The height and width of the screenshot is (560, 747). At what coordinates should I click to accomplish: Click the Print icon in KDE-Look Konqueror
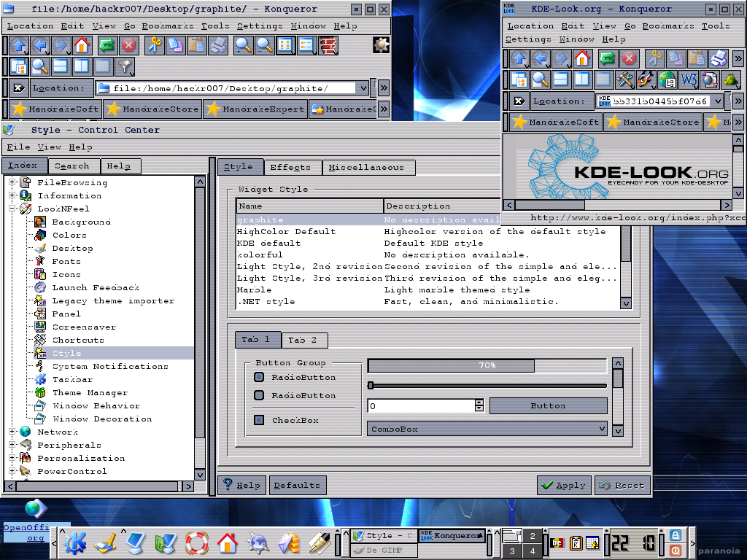pos(718,59)
